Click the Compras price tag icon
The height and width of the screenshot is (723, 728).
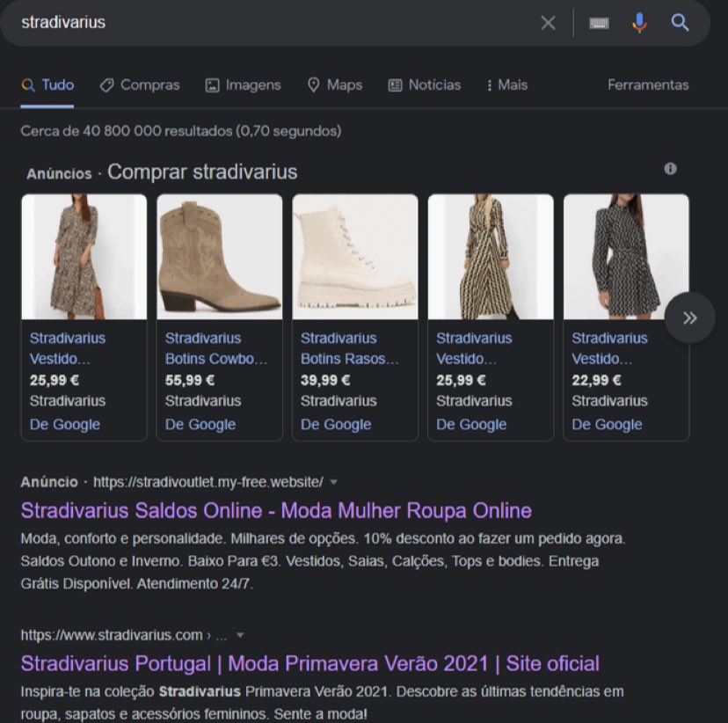coord(106,85)
